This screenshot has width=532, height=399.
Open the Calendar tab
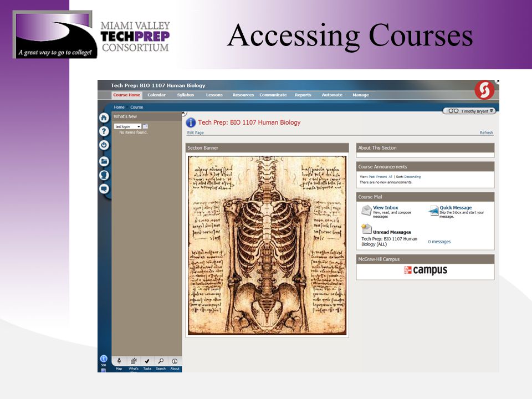pyautogui.click(x=156, y=95)
